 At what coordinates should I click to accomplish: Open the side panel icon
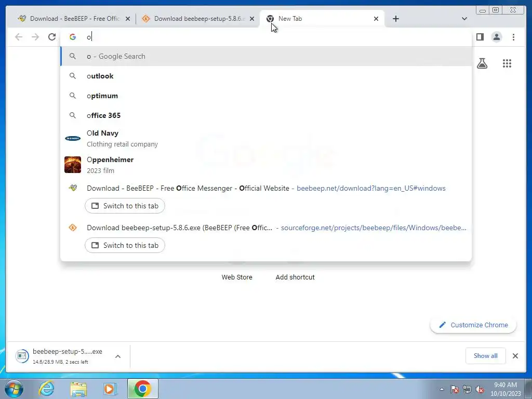coord(480,37)
